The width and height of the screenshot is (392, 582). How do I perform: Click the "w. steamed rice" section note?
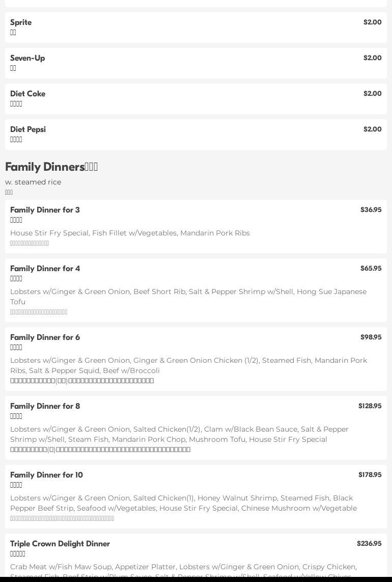33,182
